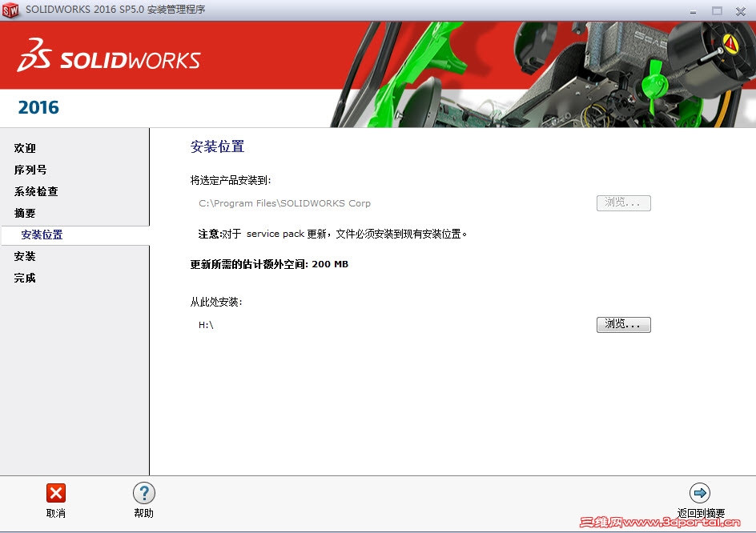The image size is (756, 533).
Task: Click the 3DS SOLIDWORKS logo in banner
Action: pos(109,56)
